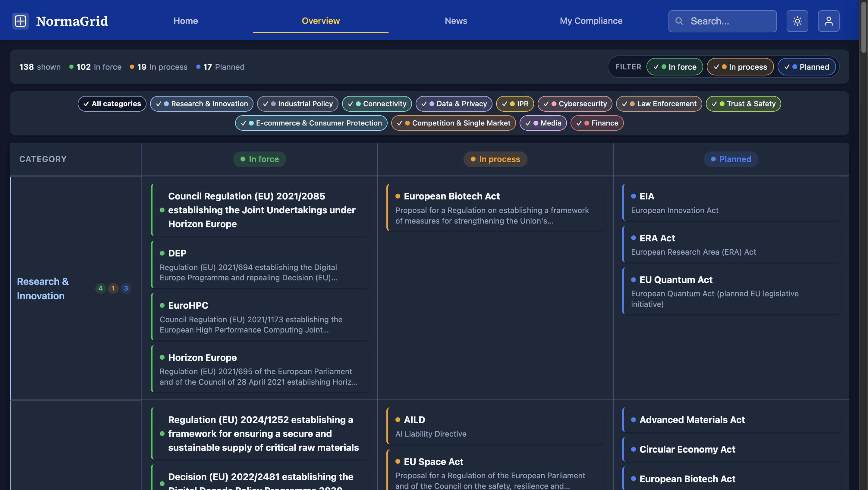Open the user profile icon
Screen dimensions: 868x490
pyautogui.click(x=828, y=21)
